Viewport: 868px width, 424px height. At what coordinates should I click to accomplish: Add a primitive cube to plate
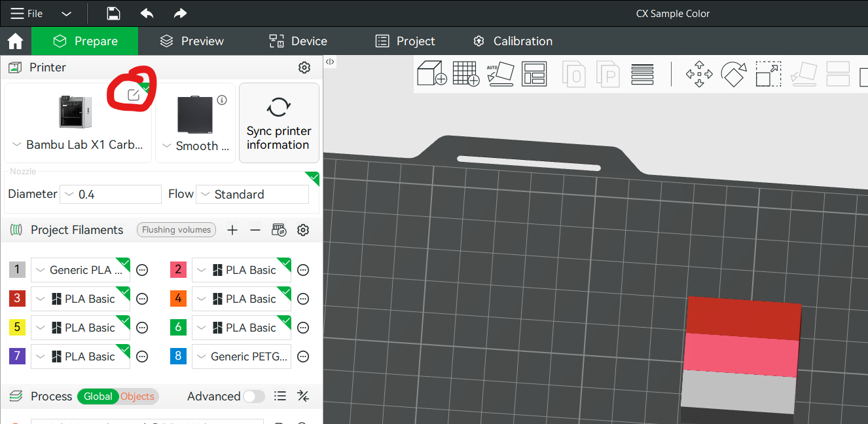click(x=431, y=73)
